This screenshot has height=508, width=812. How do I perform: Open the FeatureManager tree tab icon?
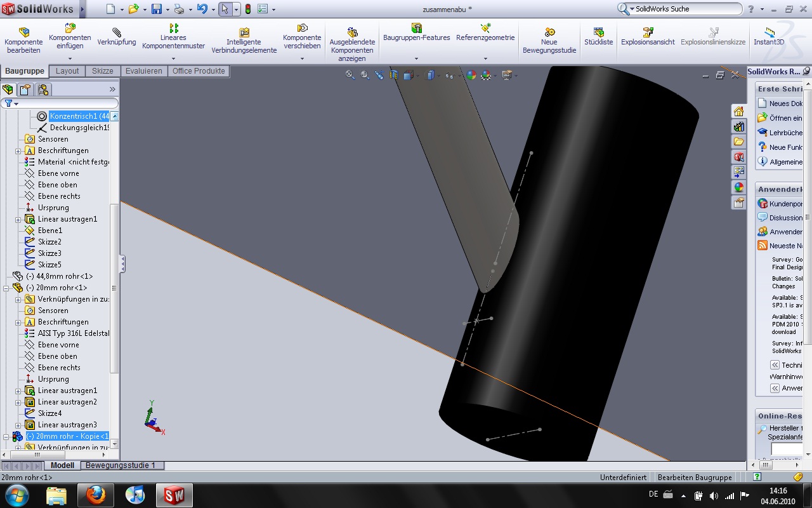pyautogui.click(x=8, y=89)
